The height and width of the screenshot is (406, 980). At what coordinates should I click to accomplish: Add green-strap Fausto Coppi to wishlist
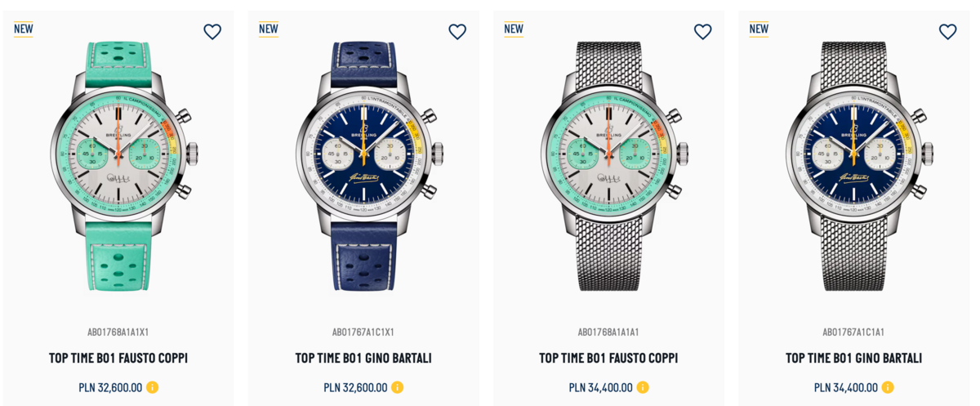(212, 32)
